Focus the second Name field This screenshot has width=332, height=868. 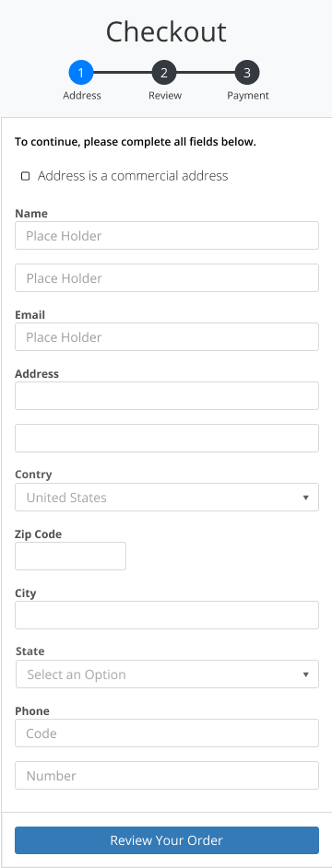(167, 278)
